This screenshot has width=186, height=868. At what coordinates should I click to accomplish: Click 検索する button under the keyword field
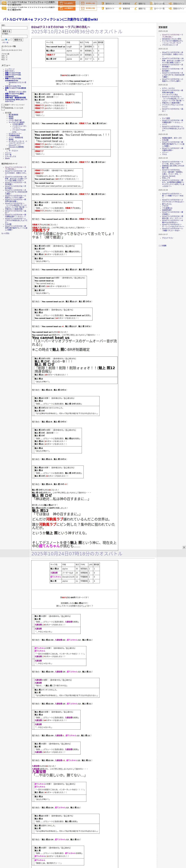pyautogui.click(x=6, y=31)
